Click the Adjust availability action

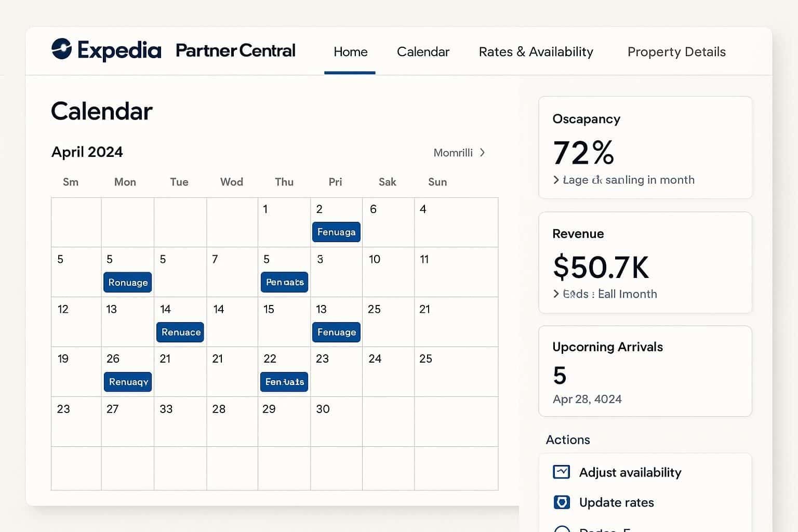(630, 472)
